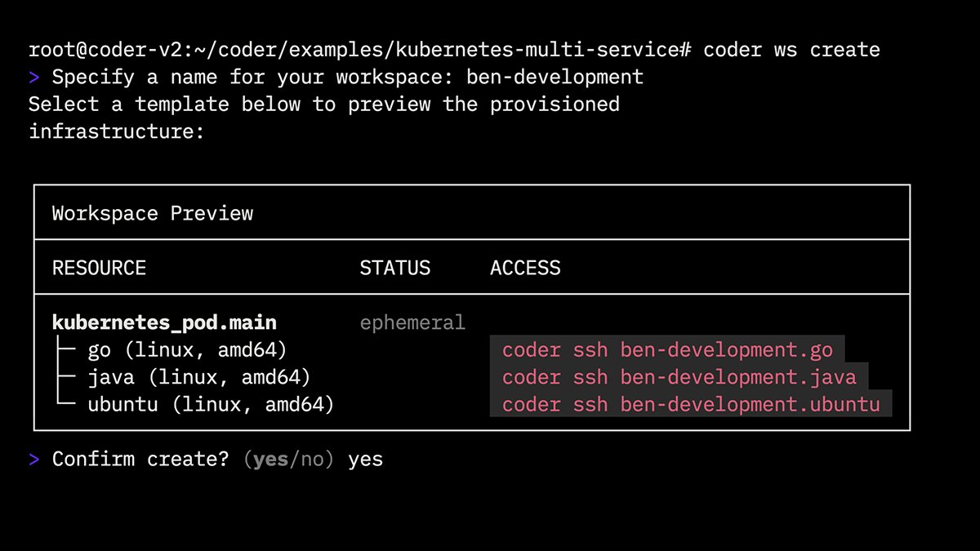Click the purple prompt arrow beside "Specify a name"
This screenshot has width=980, height=551.
click(34, 78)
